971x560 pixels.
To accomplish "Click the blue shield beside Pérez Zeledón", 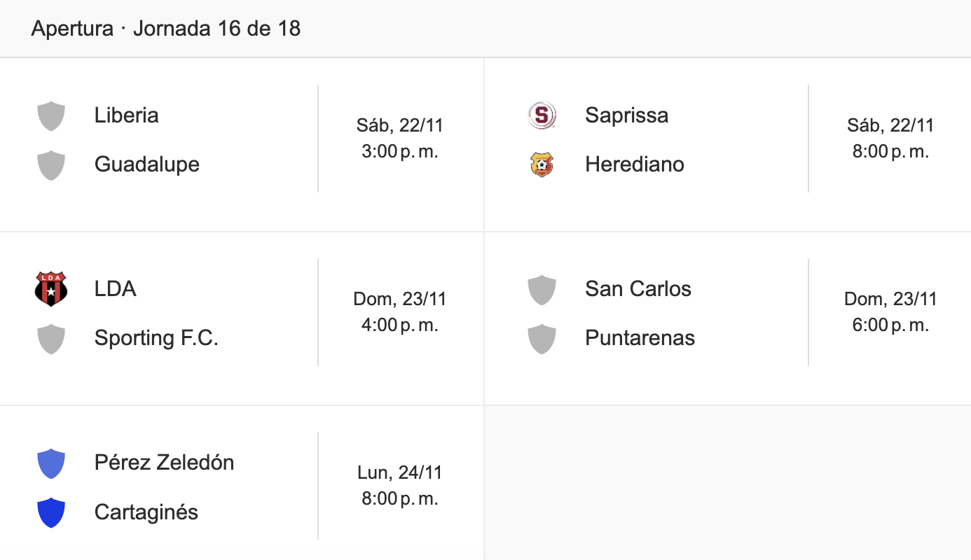I will click(51, 463).
